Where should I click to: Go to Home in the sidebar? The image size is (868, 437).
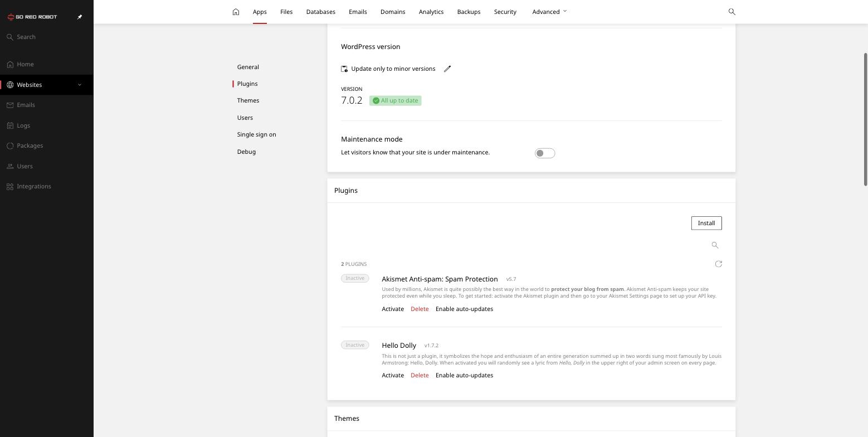pos(47,64)
